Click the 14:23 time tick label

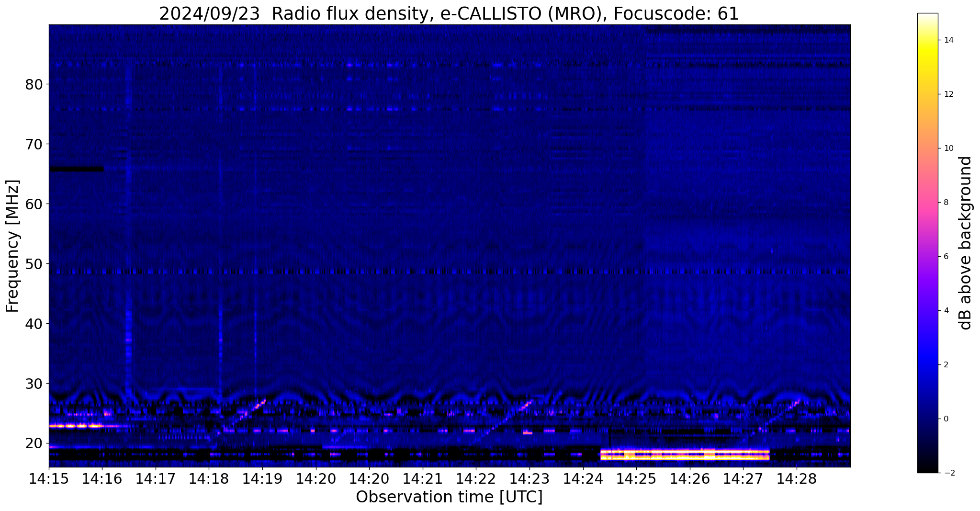click(x=529, y=479)
